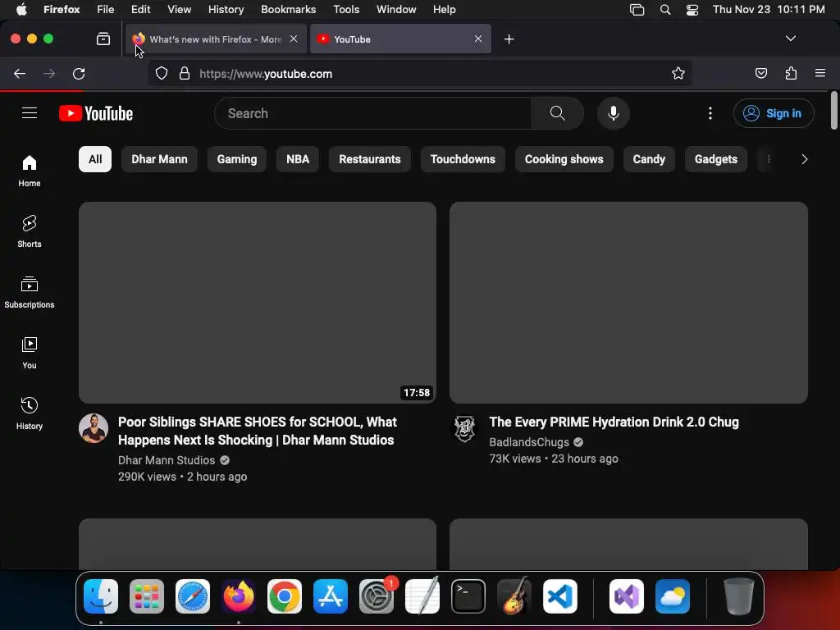Open the Bookmarks menu
The height and width of the screenshot is (630, 840).
[288, 10]
